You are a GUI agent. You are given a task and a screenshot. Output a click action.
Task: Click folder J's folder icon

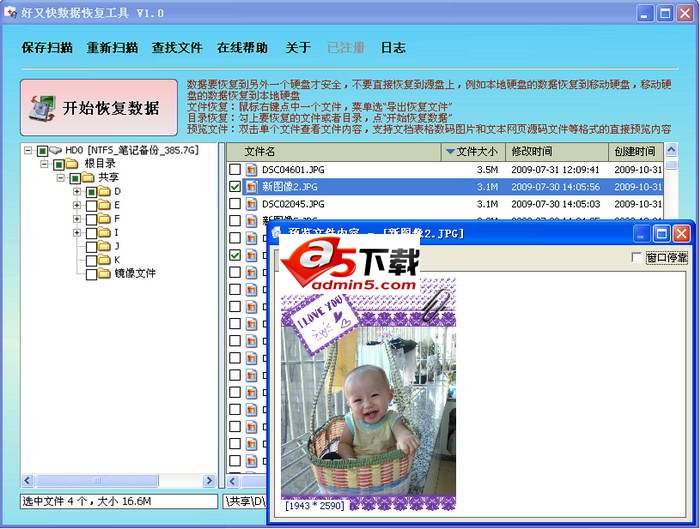click(104, 246)
